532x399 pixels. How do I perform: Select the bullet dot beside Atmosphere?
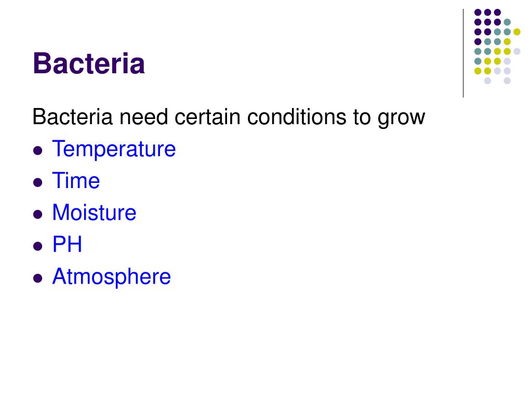click(x=38, y=278)
